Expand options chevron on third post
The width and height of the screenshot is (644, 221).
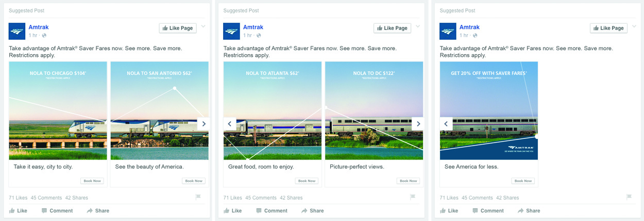634,27
